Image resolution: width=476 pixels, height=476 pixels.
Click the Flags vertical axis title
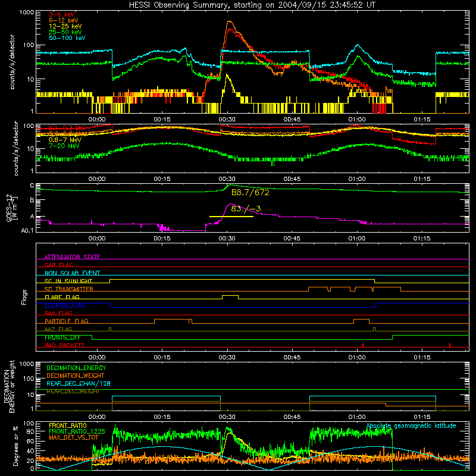[x=24, y=297]
